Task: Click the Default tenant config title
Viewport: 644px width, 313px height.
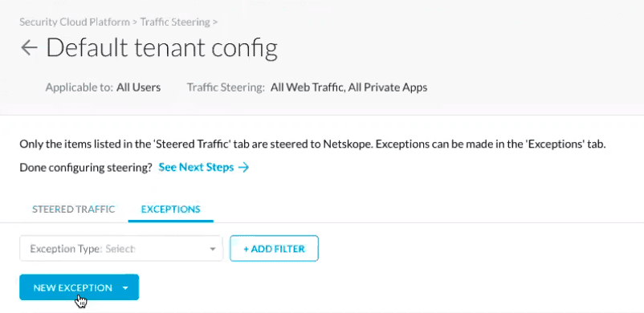Action: [162, 47]
